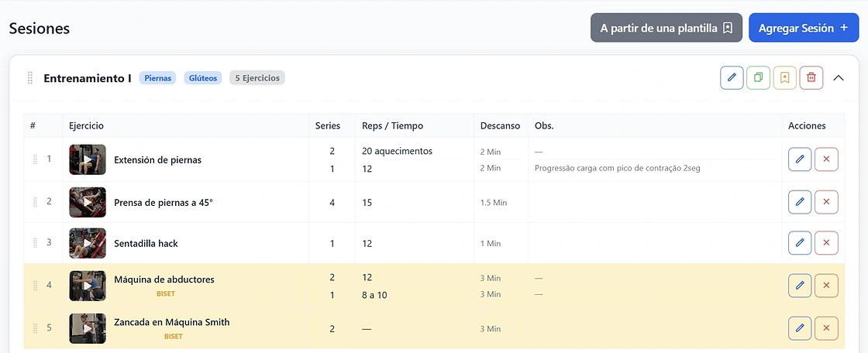Click the Entrenamiento I title

(88, 78)
